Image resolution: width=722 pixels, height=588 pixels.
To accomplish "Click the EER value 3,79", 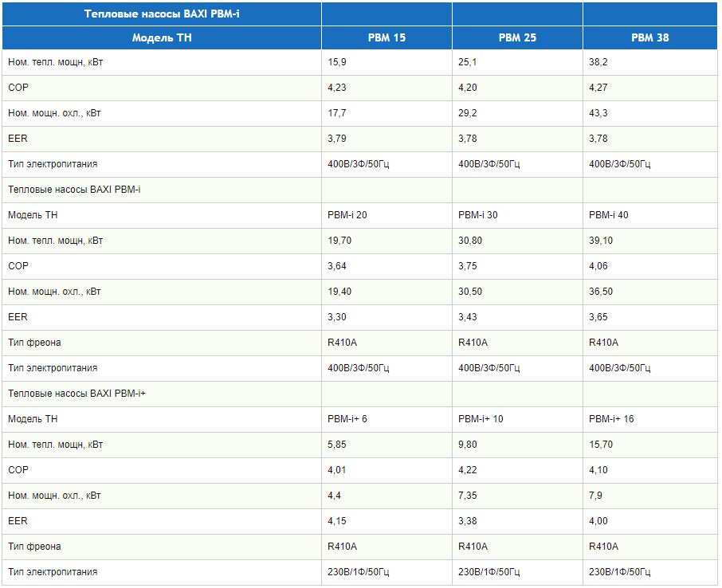I will tap(336, 139).
